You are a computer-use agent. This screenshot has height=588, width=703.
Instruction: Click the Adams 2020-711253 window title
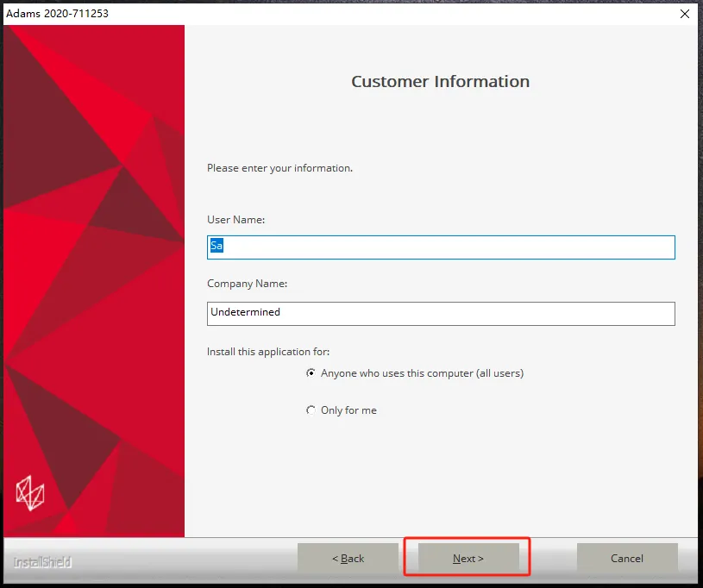[x=58, y=14]
